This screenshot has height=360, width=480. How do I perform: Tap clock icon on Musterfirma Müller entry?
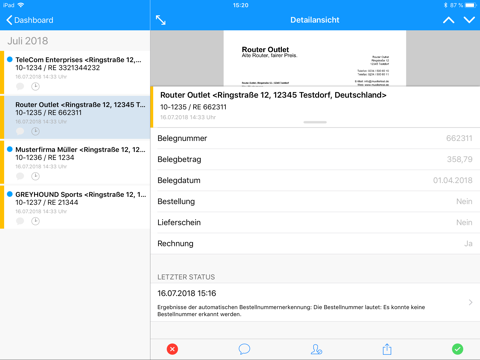coord(35,176)
